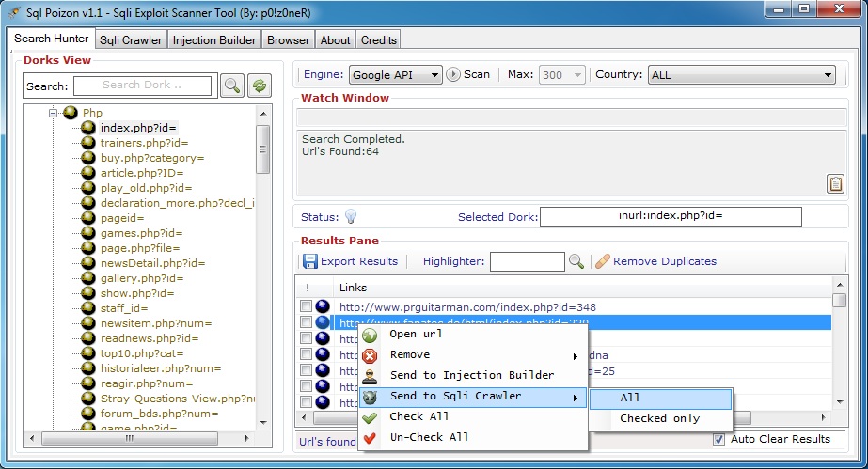Click the dorks tree vertical scrollbar thumb
Screen dimensions: 868x469
(262, 149)
